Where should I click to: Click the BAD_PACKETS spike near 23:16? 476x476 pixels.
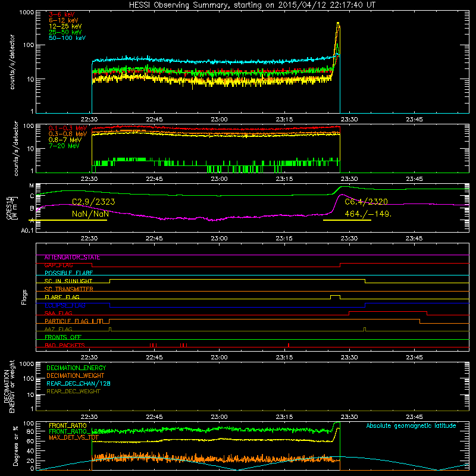click(x=289, y=345)
